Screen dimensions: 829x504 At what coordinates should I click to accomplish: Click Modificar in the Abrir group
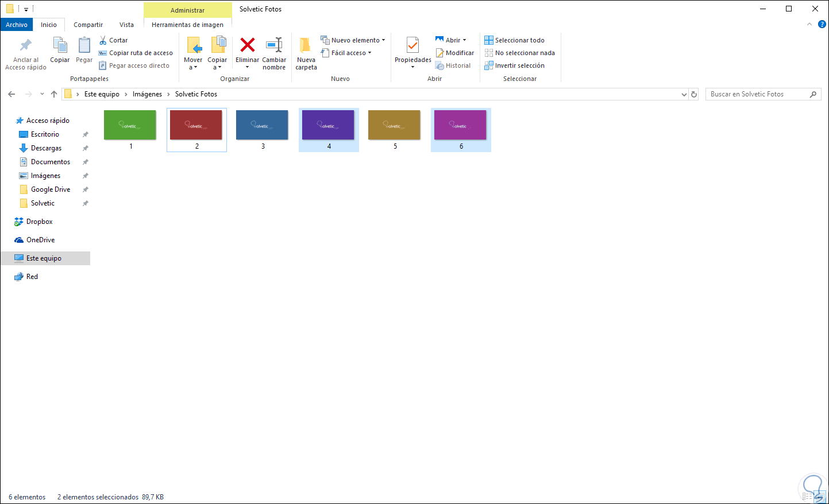455,53
